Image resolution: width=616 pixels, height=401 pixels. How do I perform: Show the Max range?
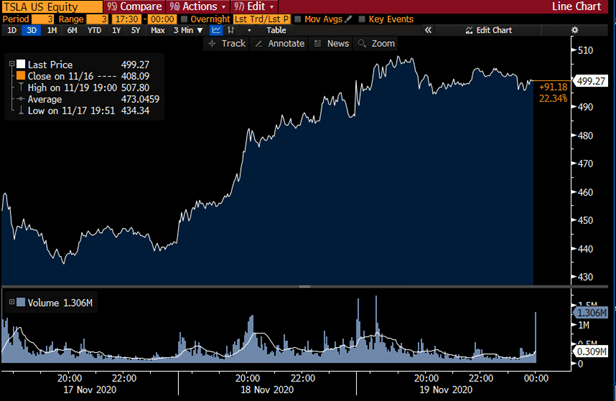coord(158,30)
